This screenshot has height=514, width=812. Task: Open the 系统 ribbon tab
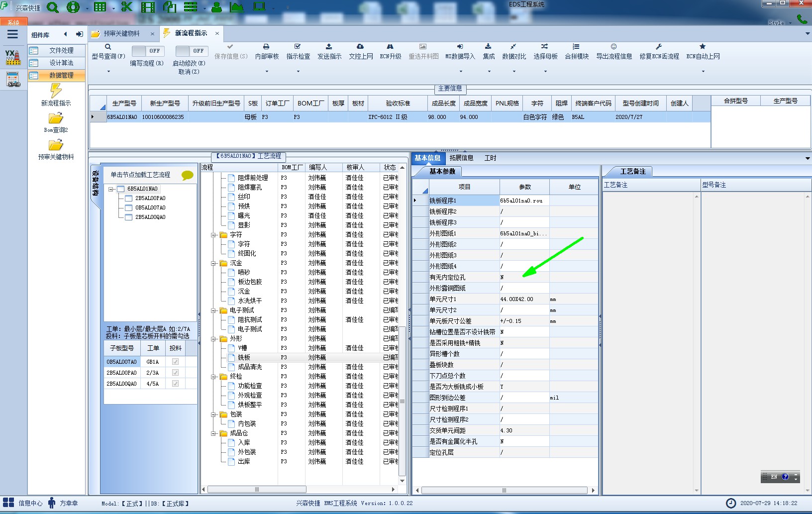13,22
